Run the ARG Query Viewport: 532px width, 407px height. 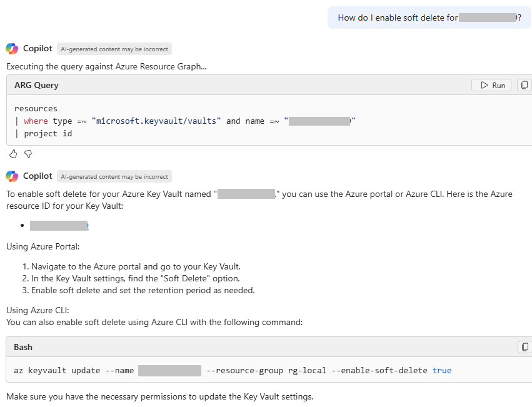pos(491,85)
